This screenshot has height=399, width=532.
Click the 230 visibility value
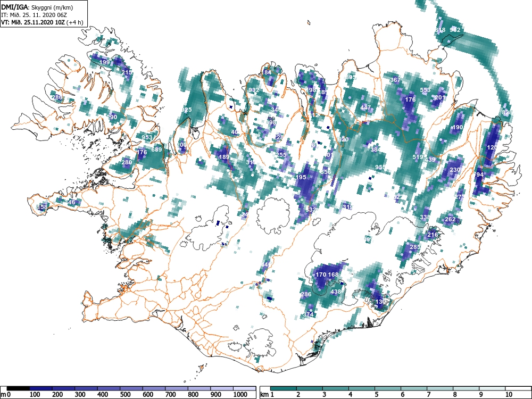point(455,170)
